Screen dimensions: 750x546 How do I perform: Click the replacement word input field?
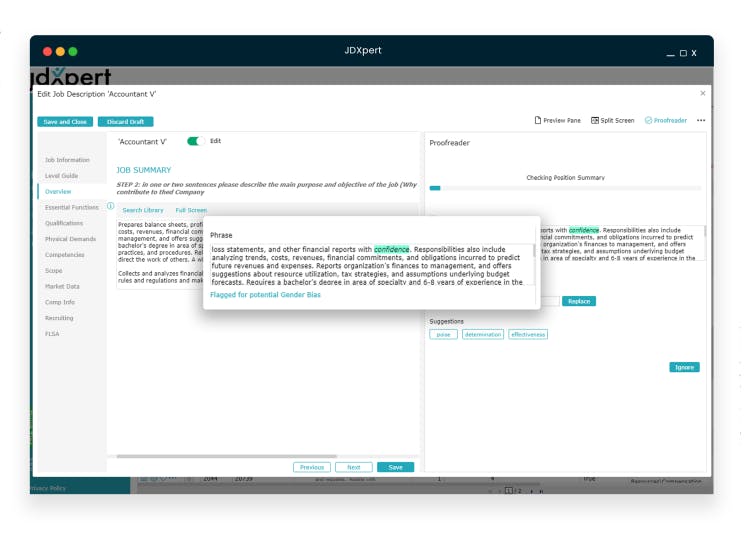(550, 301)
